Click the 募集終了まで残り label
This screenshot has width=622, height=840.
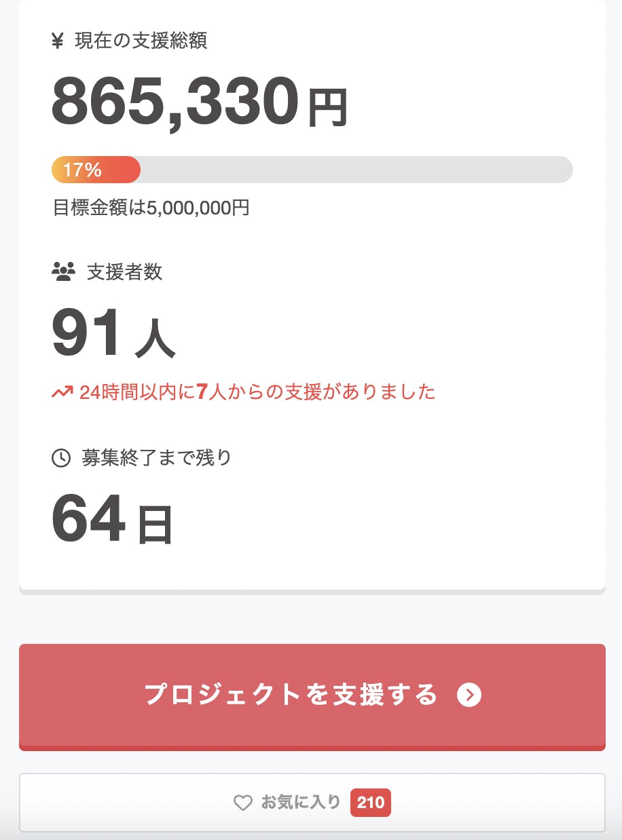tap(156, 458)
